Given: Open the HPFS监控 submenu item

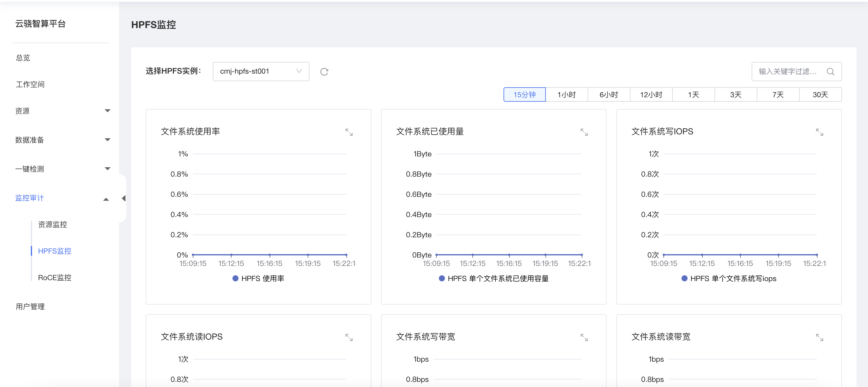Looking at the screenshot, I should 55,251.
